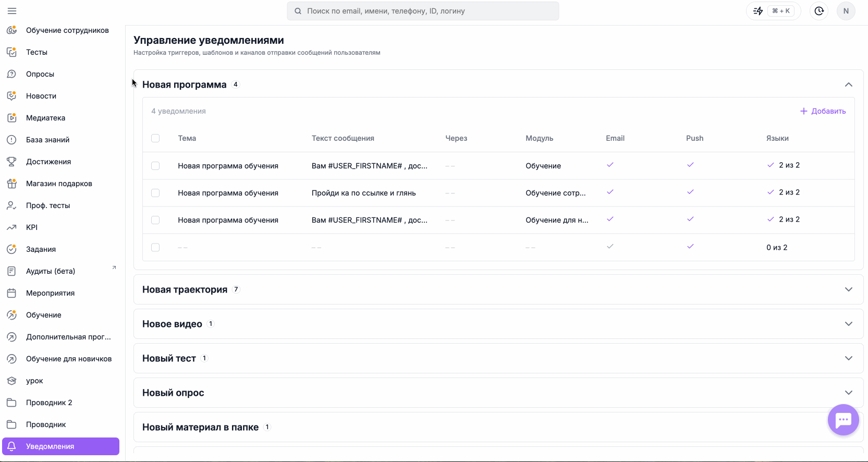Toggle Push checkmark for Обучение сотр... row
This screenshot has height=462, width=868.
tap(690, 192)
